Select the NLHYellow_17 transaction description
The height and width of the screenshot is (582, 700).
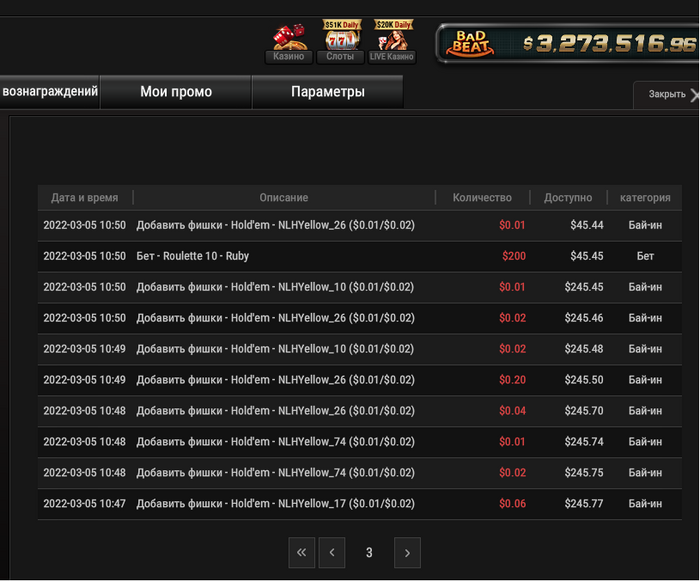(275, 504)
